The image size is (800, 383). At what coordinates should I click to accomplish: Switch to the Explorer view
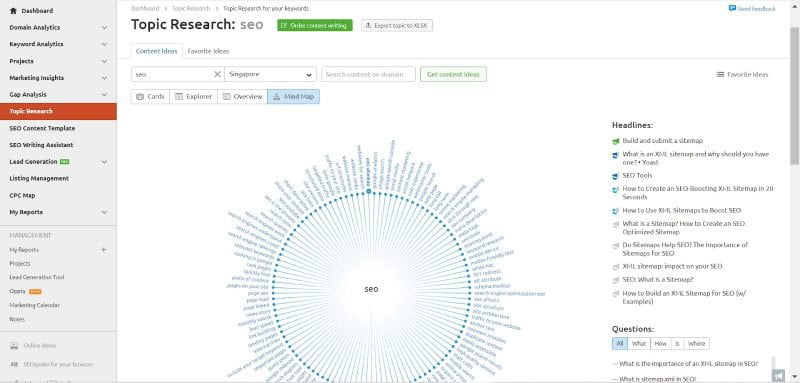tap(193, 96)
